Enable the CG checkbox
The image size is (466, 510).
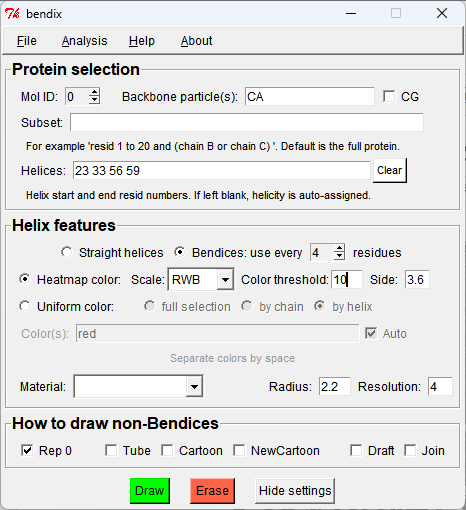click(x=389, y=97)
